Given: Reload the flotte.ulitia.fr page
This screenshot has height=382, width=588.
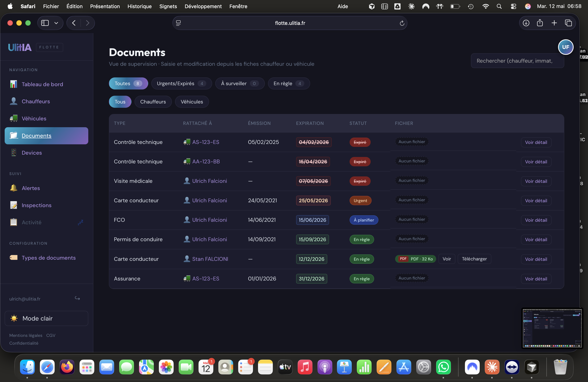Looking at the screenshot, I should coord(402,23).
